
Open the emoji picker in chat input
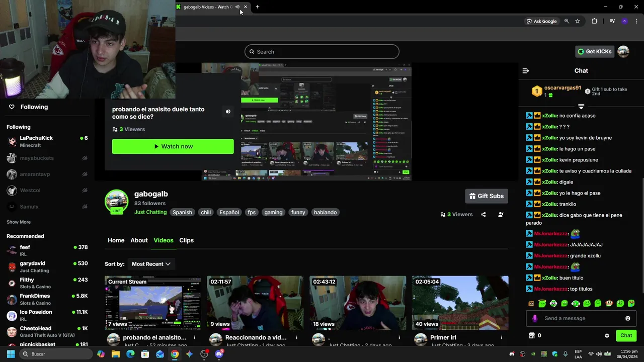point(627,318)
